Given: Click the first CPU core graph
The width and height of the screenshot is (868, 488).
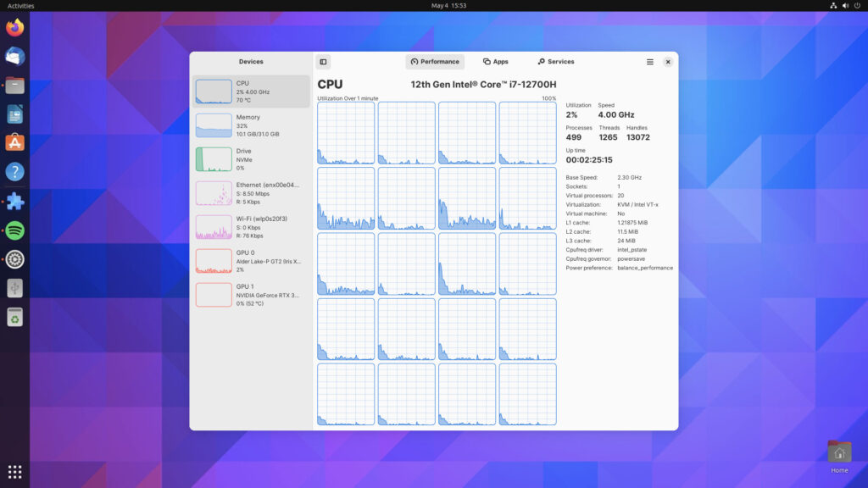Looking at the screenshot, I should [346, 133].
